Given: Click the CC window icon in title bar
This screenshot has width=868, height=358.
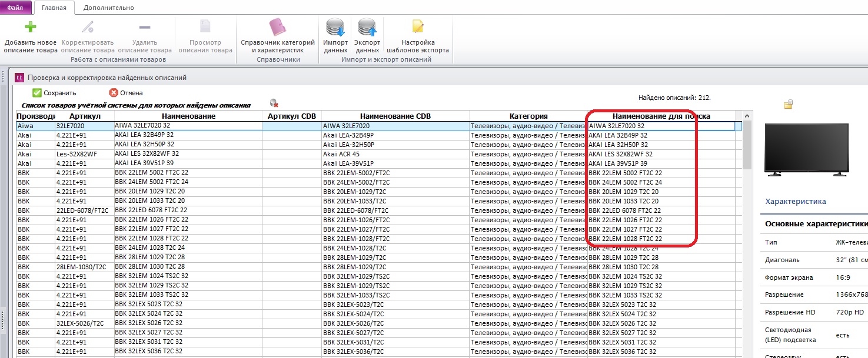Looking at the screenshot, I should coord(19,77).
